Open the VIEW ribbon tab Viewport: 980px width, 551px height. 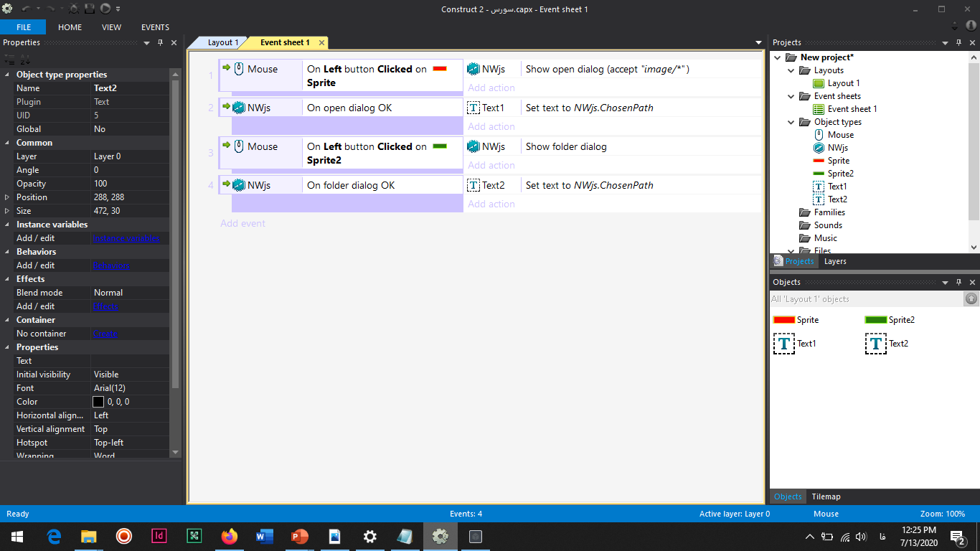pos(111,27)
